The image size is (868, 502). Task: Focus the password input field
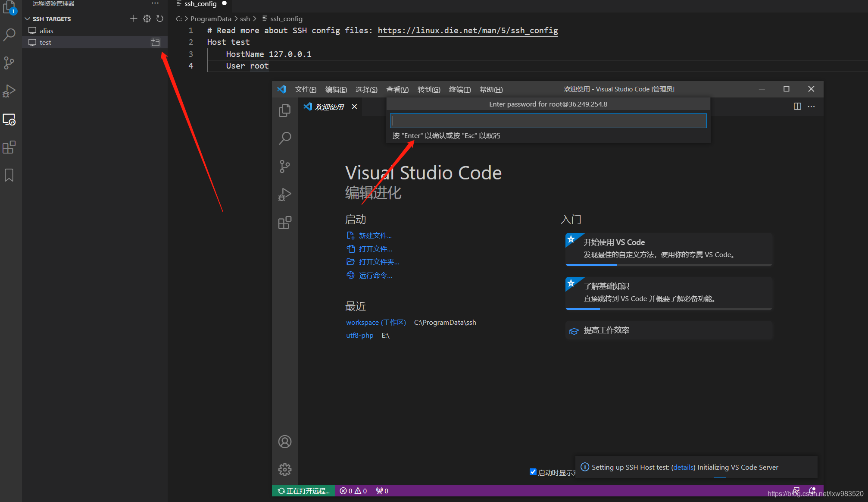pos(548,121)
